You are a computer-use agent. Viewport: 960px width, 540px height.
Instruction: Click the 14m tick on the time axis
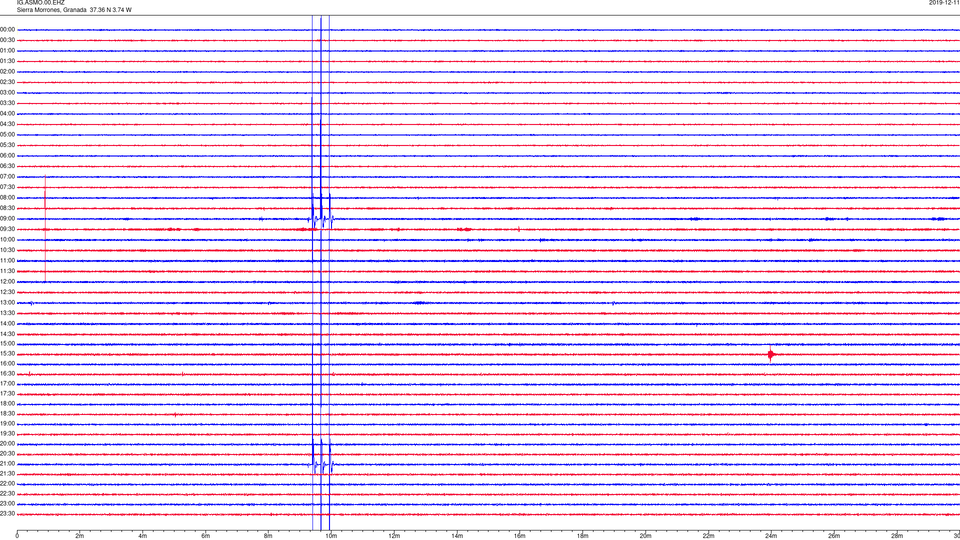coord(457,536)
